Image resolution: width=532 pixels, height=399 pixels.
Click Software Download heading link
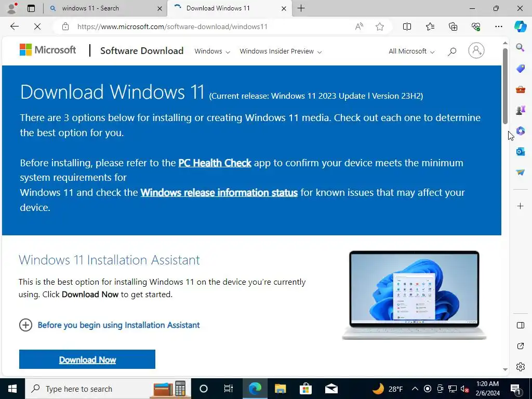[142, 51]
